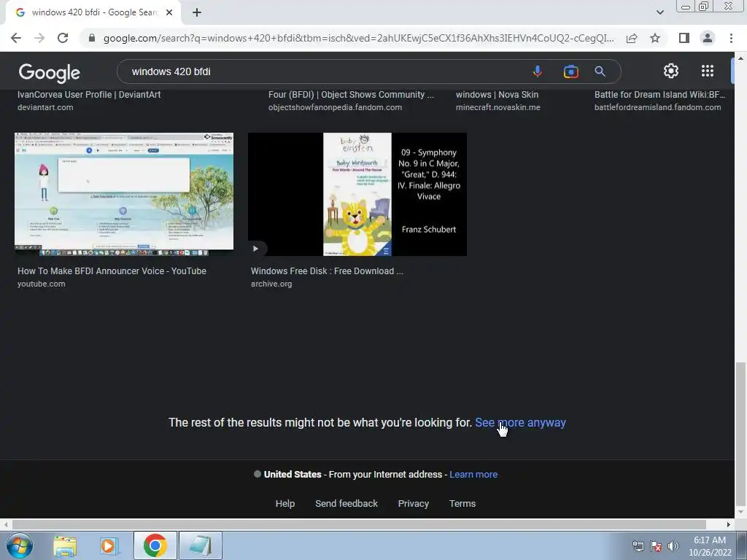Screen dimensions: 747x560
Task: Open Windows Explorer from the taskbar
Action: pos(65,546)
